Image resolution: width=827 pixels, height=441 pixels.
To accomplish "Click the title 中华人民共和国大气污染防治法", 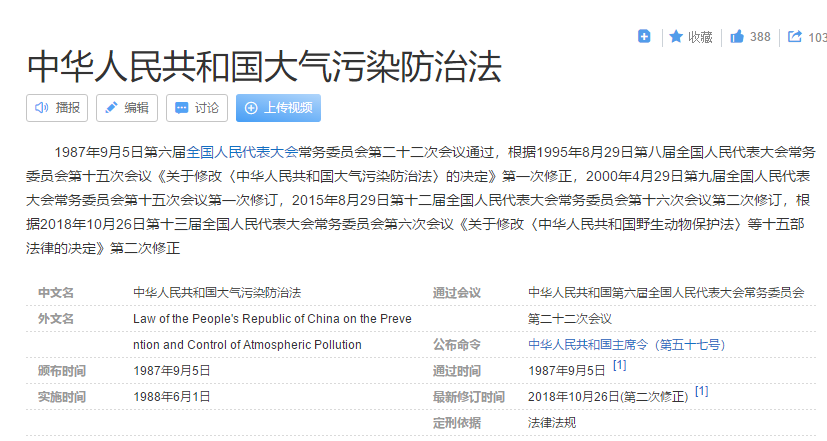I will (264, 66).
